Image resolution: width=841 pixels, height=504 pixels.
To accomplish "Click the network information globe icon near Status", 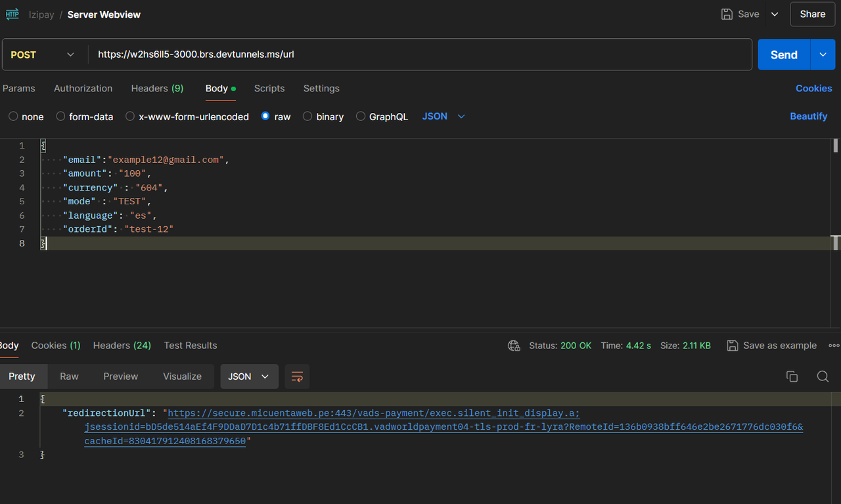I will tap(514, 345).
